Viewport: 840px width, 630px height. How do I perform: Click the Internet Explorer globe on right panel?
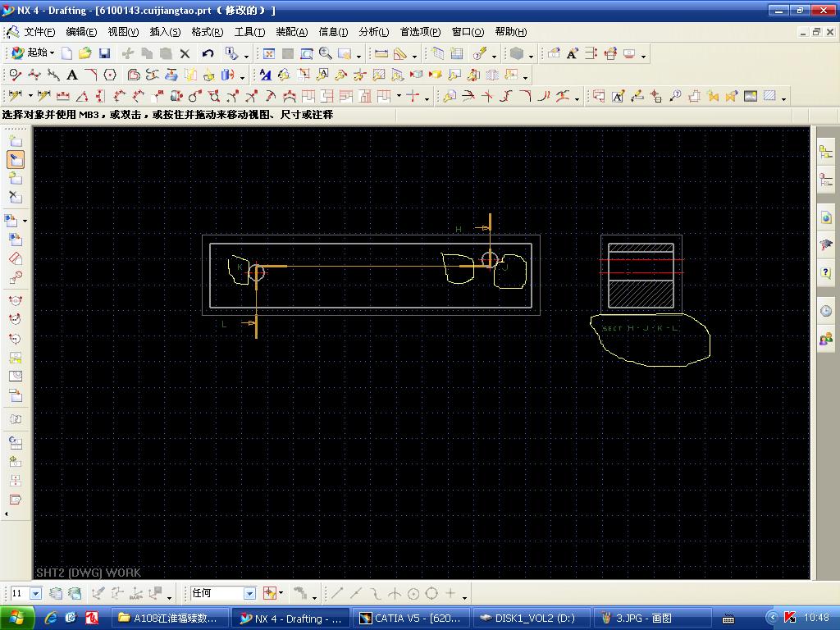[826, 217]
